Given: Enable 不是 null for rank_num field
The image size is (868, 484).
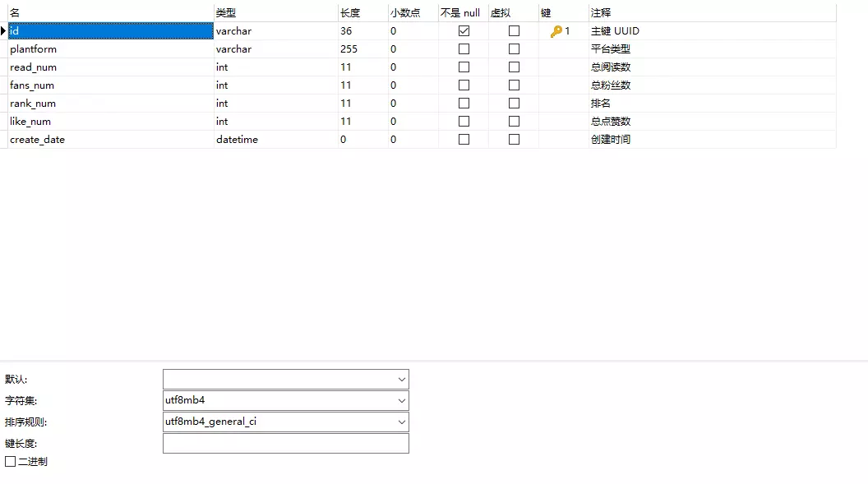Looking at the screenshot, I should tap(464, 104).
